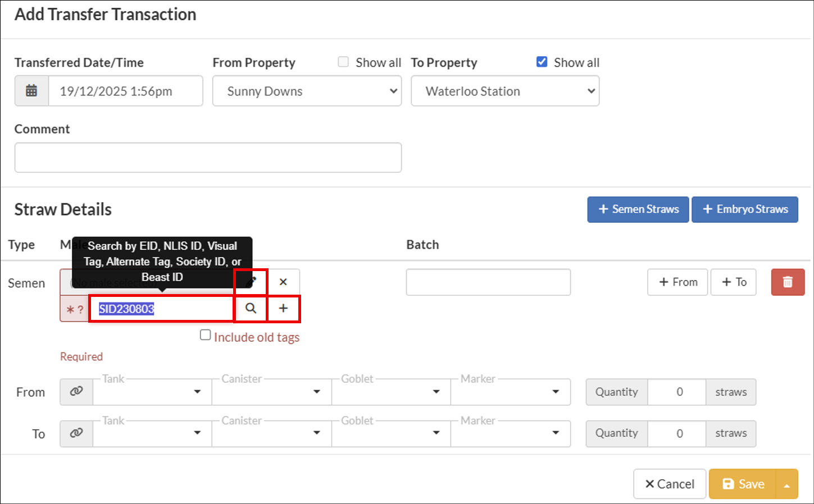
Task: Expand the From row Tank dropdown
Action: pos(152,392)
